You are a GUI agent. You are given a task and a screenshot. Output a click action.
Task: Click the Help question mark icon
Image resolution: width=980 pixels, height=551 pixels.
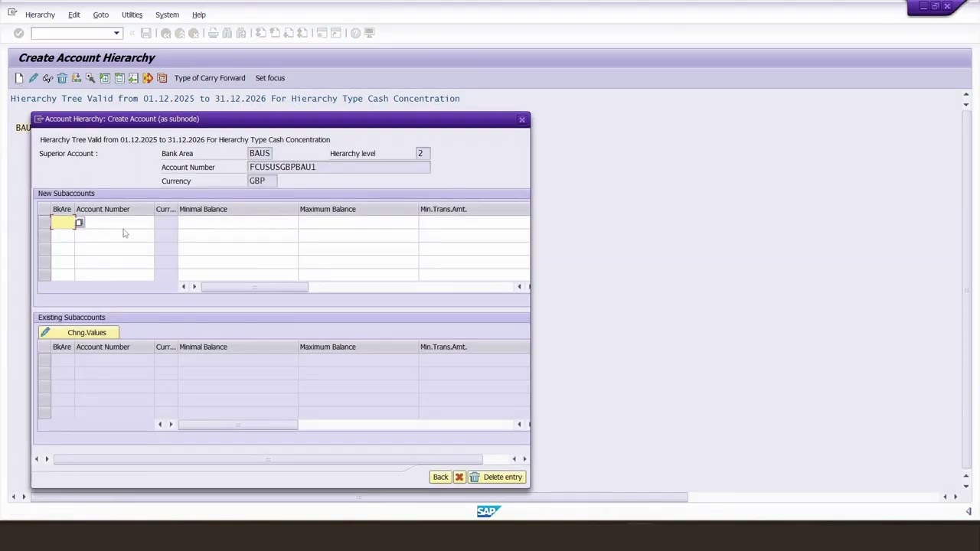tap(355, 33)
